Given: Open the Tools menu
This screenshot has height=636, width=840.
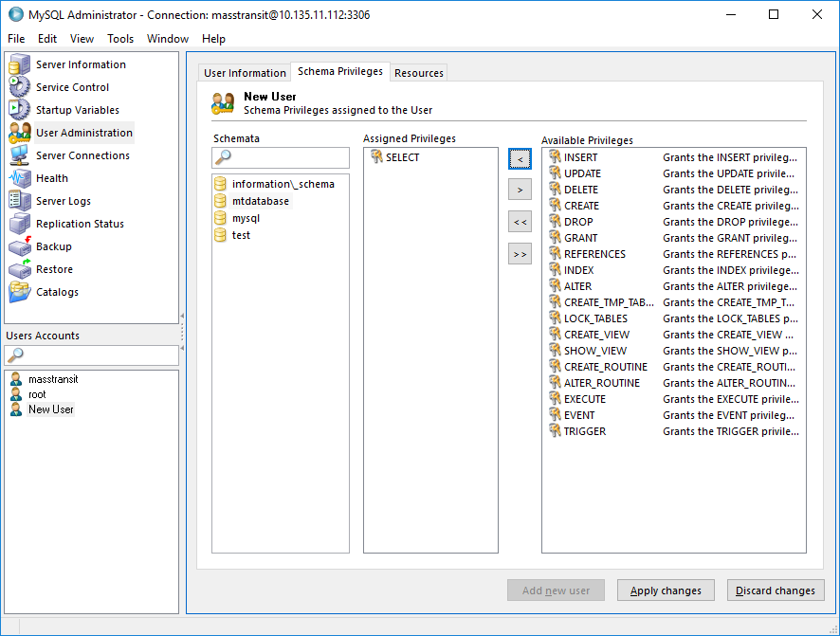Looking at the screenshot, I should (119, 39).
